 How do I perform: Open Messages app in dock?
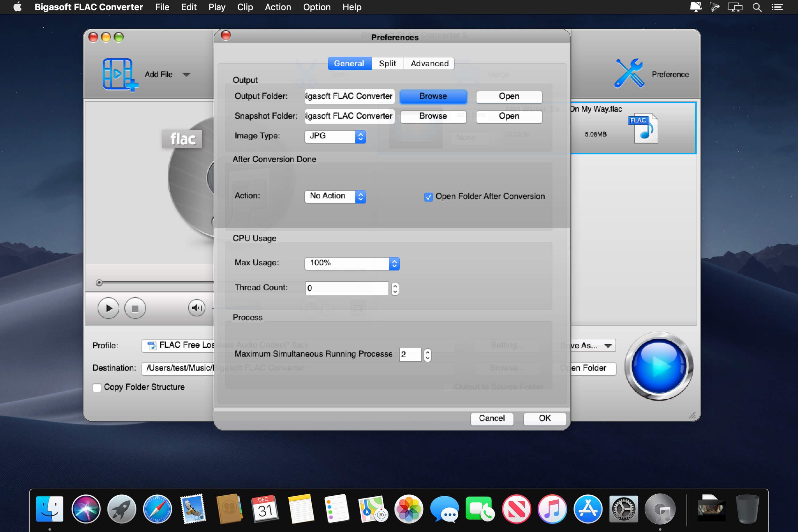tap(445, 509)
